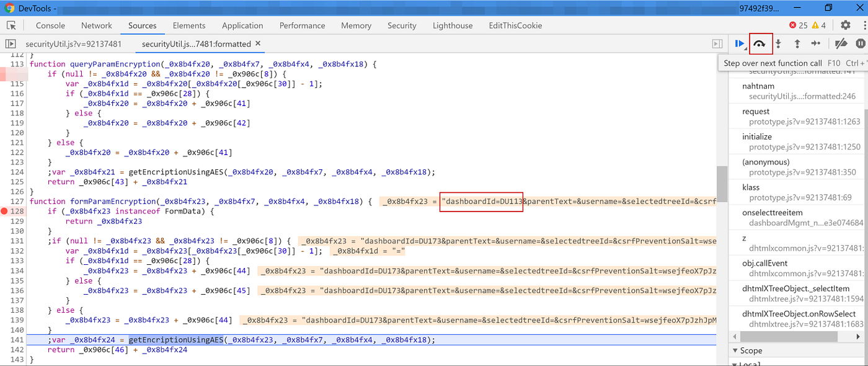The image size is (868, 366).
Task: Close the formatted securityUtil.js tab
Action: pos(258,43)
